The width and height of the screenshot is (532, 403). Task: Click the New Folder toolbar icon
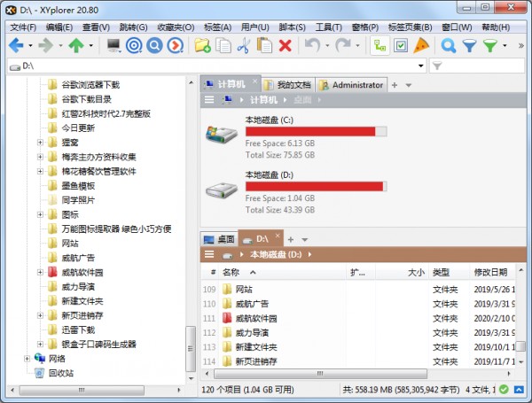click(x=202, y=45)
